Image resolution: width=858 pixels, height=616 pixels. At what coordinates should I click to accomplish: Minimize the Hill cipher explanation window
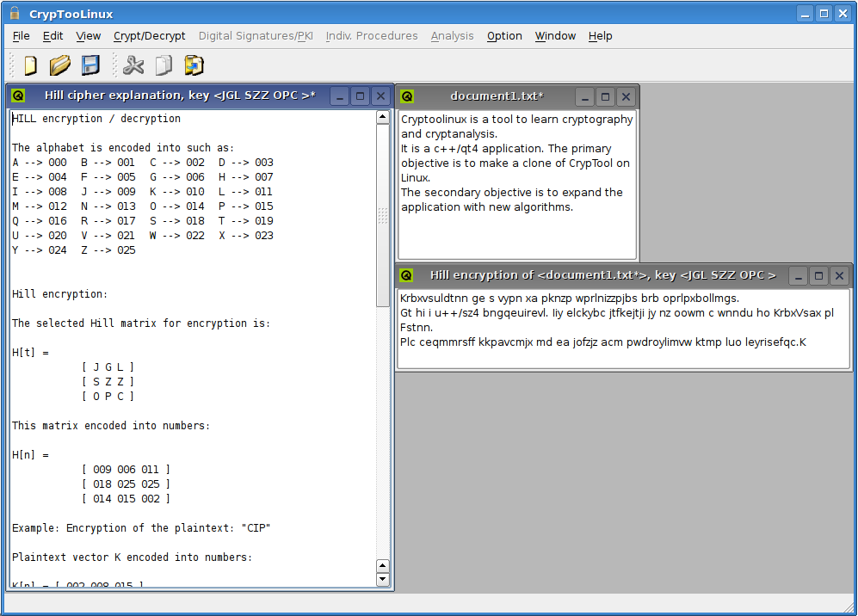(340, 97)
